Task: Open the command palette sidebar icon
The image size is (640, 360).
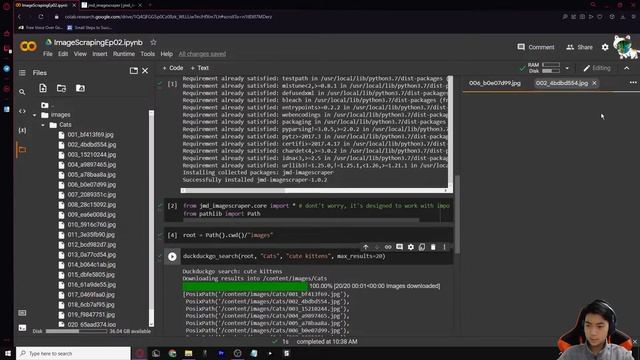Action: coord(22,313)
